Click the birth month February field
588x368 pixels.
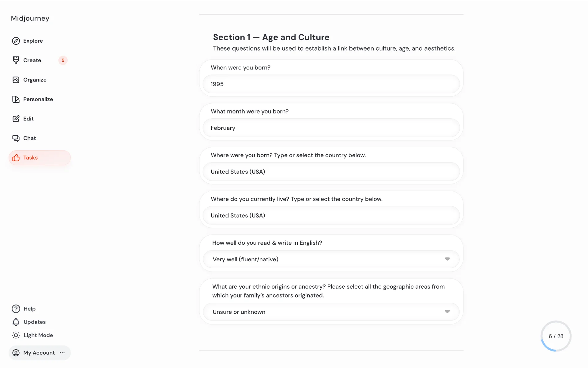[331, 128]
